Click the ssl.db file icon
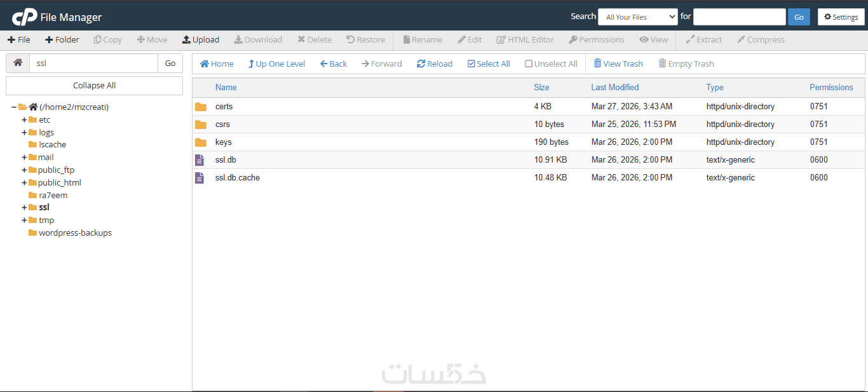Screen dimensions: 868x392 [200, 160]
